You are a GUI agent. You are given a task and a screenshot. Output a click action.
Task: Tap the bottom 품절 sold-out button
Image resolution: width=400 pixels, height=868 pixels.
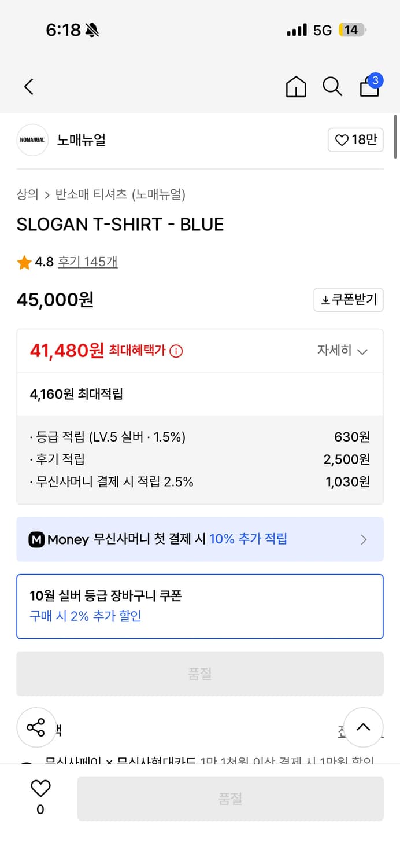[230, 799]
